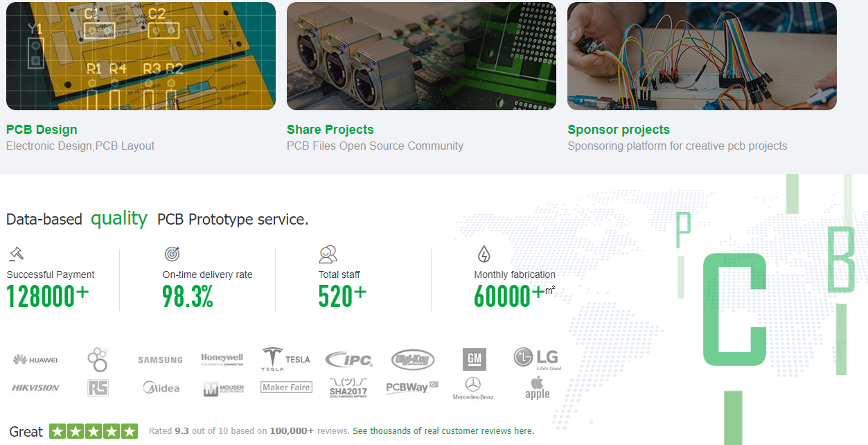Click the GM logo
This screenshot has height=445, width=868.
[x=475, y=359]
